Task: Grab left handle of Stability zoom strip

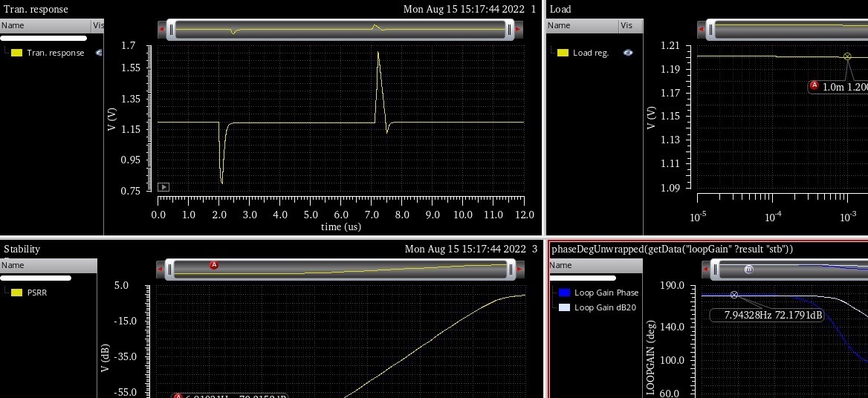Action: point(170,270)
